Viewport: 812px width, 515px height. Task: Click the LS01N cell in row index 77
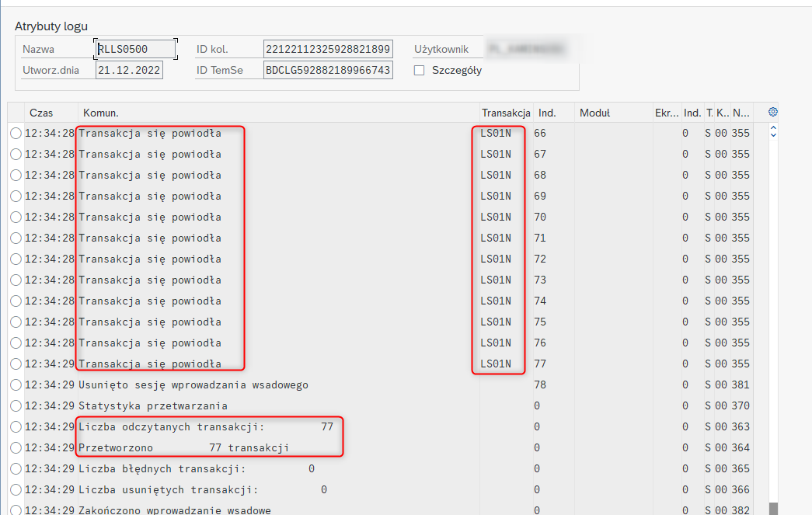pyautogui.click(x=496, y=364)
